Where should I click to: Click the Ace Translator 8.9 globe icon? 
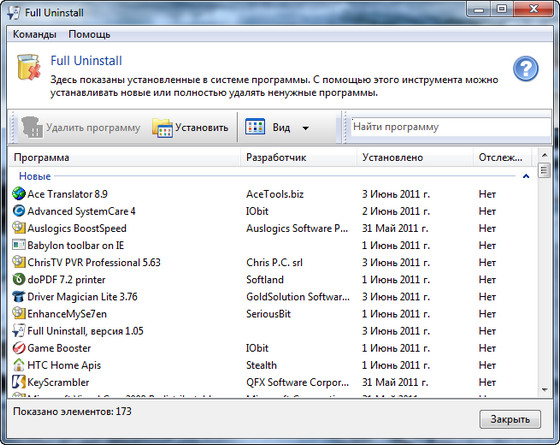click(19, 194)
